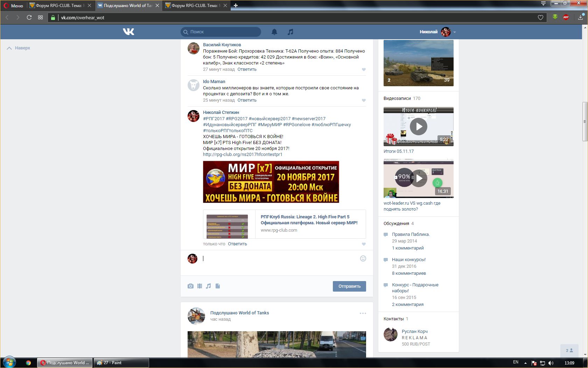Click the VK logo in header
This screenshot has width=588, height=368.
(128, 32)
